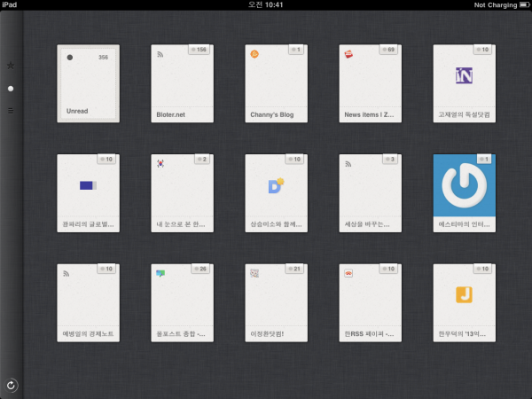The height and width of the screenshot is (399, 532).
Task: Open the "News items | Z..." feed title
Action: click(x=369, y=114)
